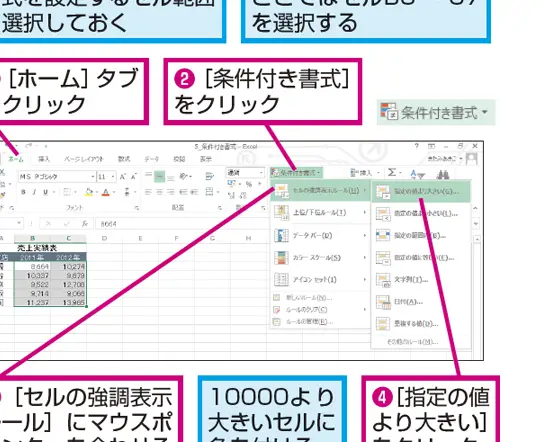The width and height of the screenshot is (540, 442).
Task: Click the decrease font size icon
Action: point(134,177)
